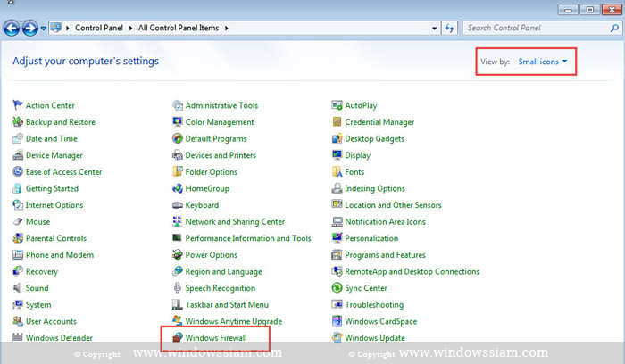
Task: Click the Mouse icon
Action: (18, 221)
